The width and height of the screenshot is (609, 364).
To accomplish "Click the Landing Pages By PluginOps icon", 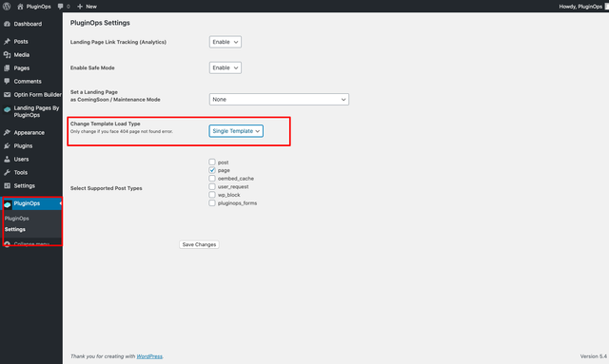I will 7,109.
